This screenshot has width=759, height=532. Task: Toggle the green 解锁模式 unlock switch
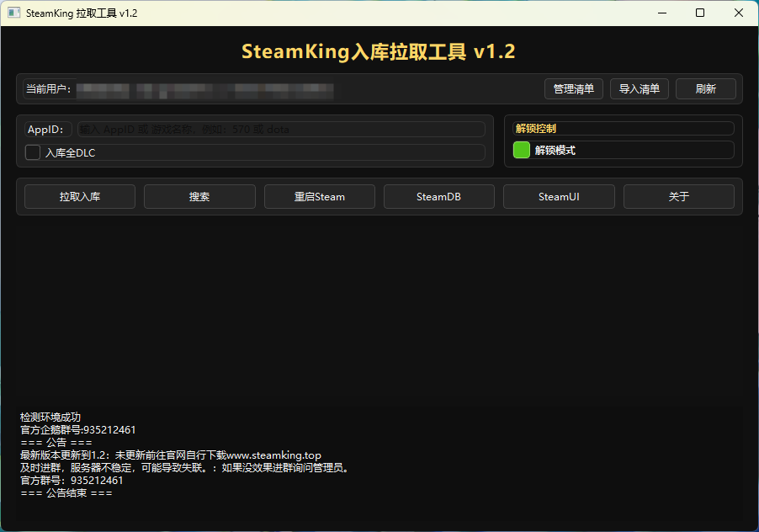pyautogui.click(x=520, y=149)
